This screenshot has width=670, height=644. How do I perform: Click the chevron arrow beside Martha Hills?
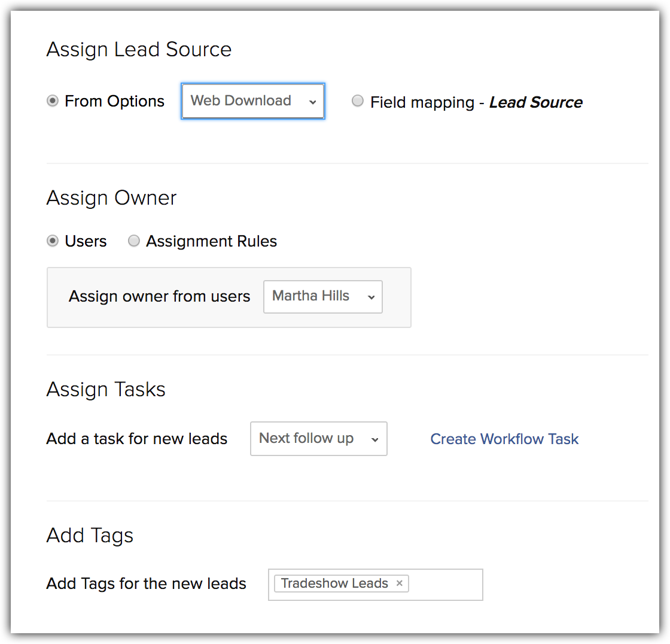pyautogui.click(x=371, y=297)
